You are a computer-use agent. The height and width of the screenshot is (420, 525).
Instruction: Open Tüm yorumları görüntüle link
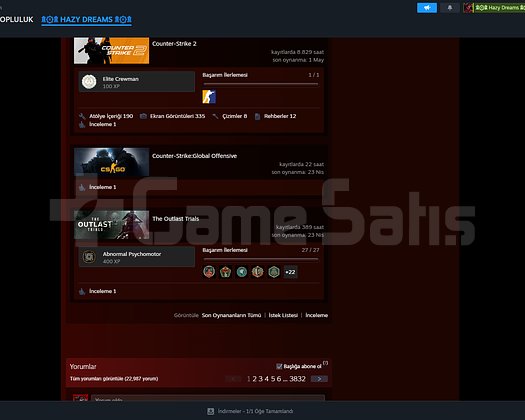coord(114,379)
